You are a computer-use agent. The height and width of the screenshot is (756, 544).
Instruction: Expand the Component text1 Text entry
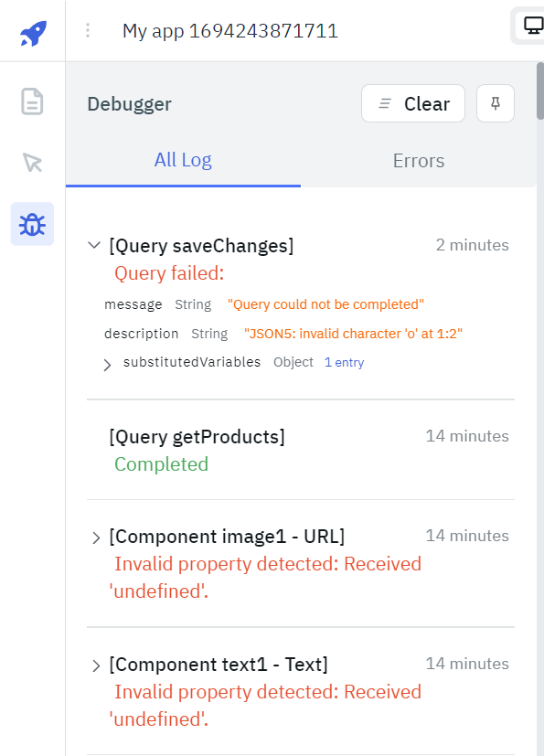point(94,664)
